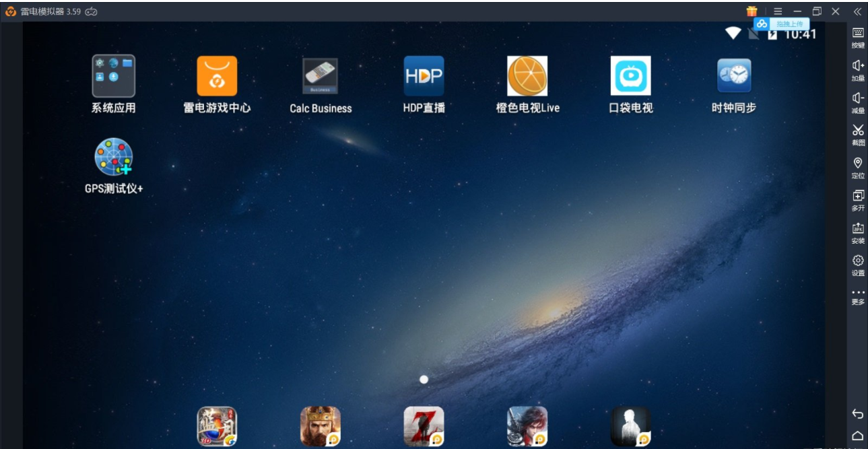The image size is (868, 449).
Task: Open 多开 multi-instance manager
Action: coord(858,201)
